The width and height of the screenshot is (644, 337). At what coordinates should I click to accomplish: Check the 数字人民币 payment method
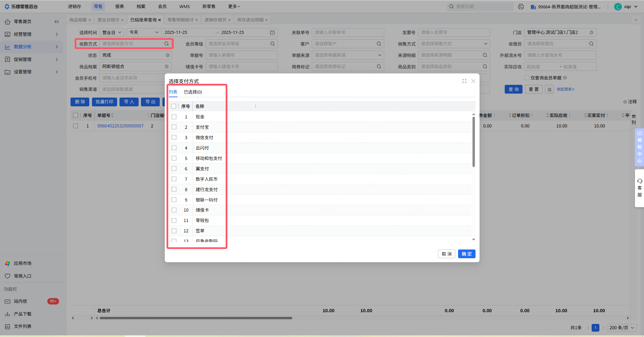click(174, 179)
